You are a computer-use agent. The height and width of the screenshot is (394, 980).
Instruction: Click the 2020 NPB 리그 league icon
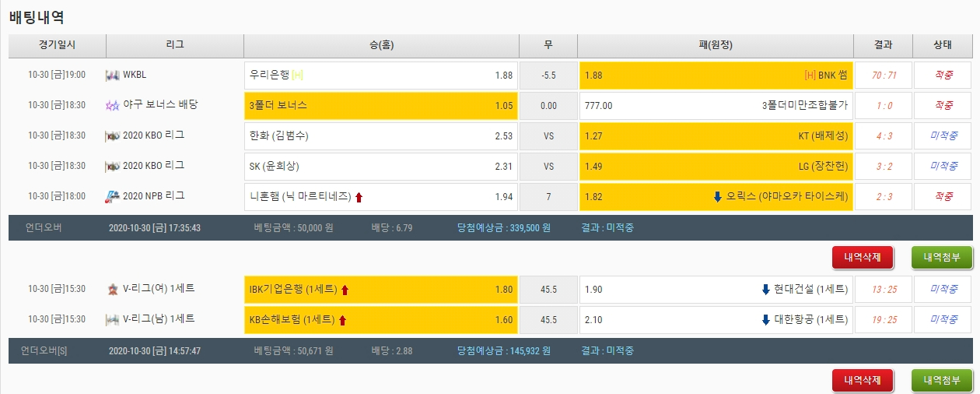(112, 196)
